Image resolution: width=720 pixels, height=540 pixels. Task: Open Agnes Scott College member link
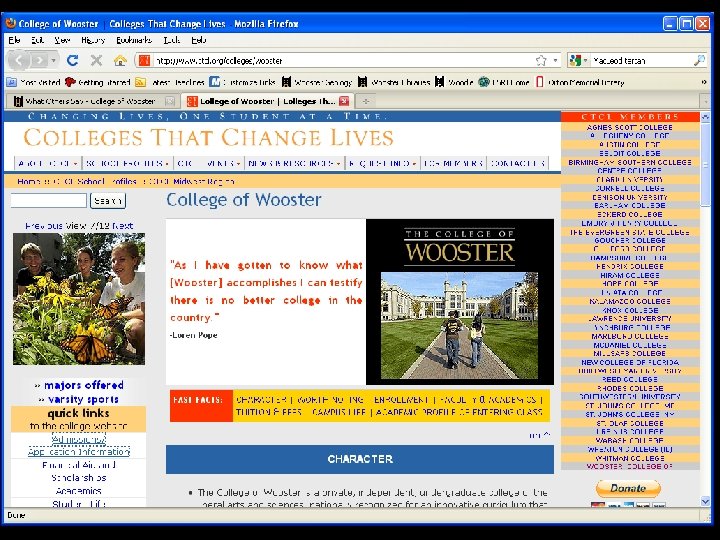click(x=630, y=127)
